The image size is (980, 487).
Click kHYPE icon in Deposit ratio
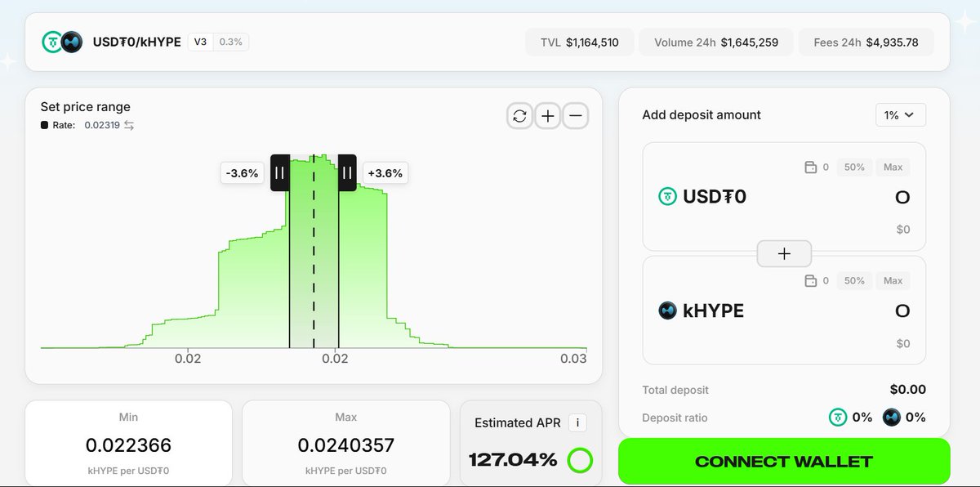point(892,418)
